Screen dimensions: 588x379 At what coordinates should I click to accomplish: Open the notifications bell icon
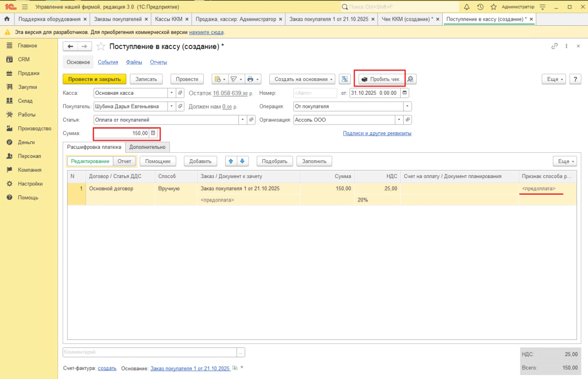pyautogui.click(x=467, y=7)
